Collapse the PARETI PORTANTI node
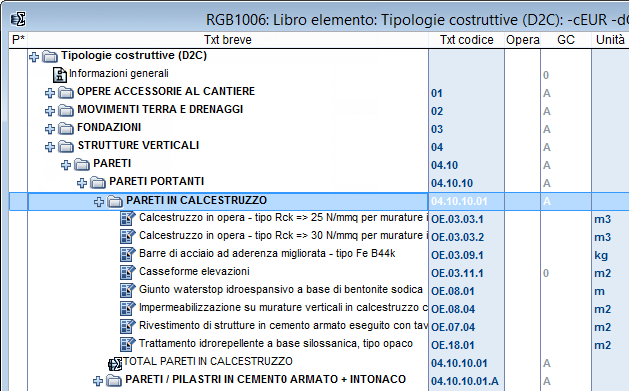The width and height of the screenshot is (629, 391). coord(82,183)
